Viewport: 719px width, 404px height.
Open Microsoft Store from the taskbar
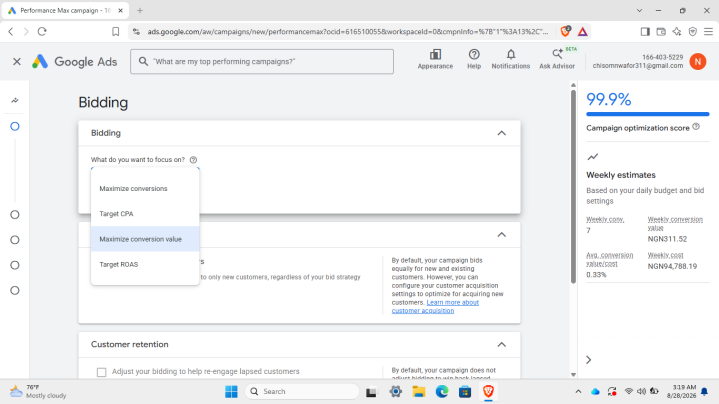coord(465,392)
